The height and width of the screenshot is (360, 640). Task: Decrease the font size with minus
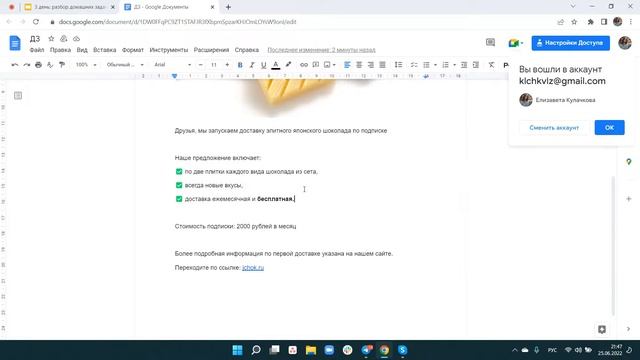[200, 65]
